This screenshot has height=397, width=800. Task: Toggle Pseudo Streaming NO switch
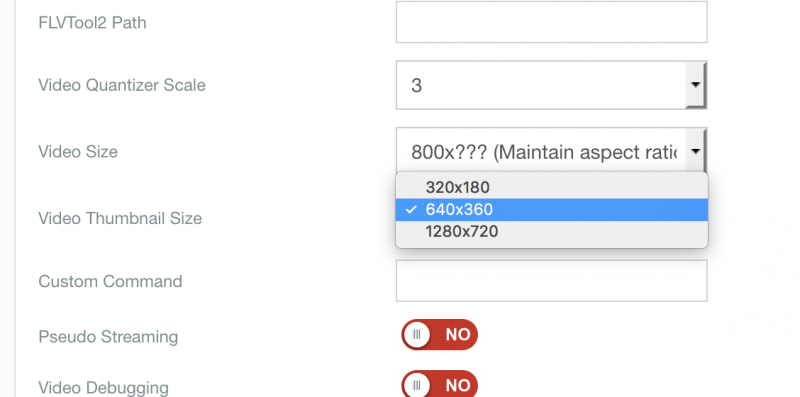click(439, 335)
